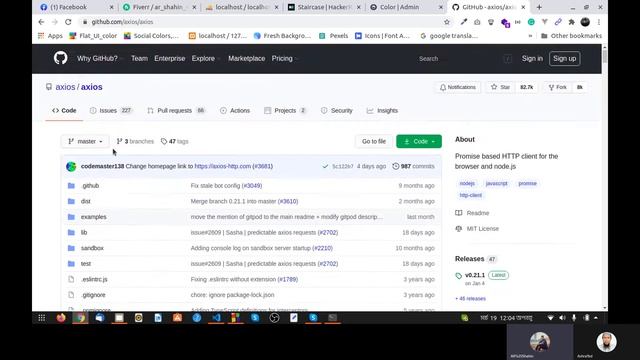Open the Adding console log commit message
The image size is (640, 360).
click(251, 248)
